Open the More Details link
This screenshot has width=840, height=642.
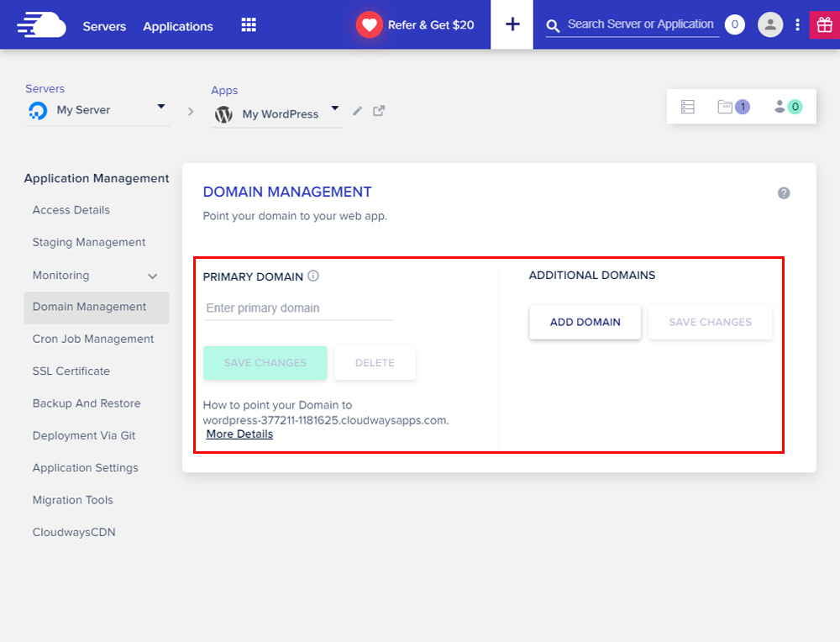tap(239, 434)
